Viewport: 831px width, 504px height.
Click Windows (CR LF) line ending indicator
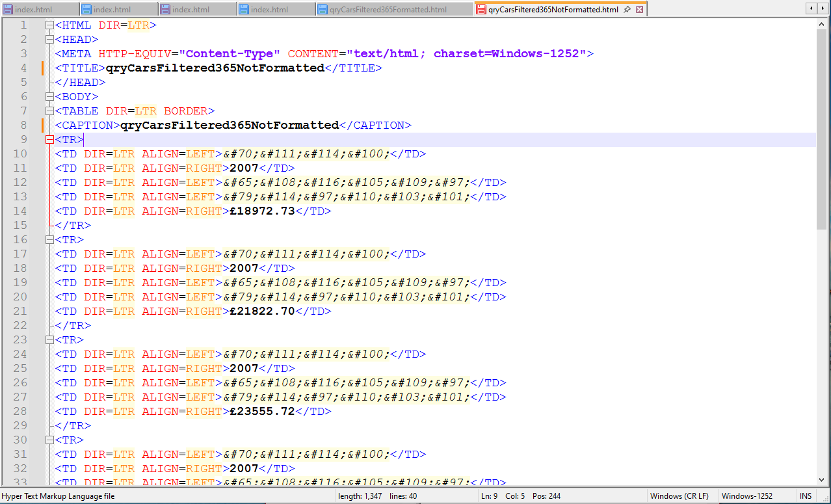(x=679, y=496)
